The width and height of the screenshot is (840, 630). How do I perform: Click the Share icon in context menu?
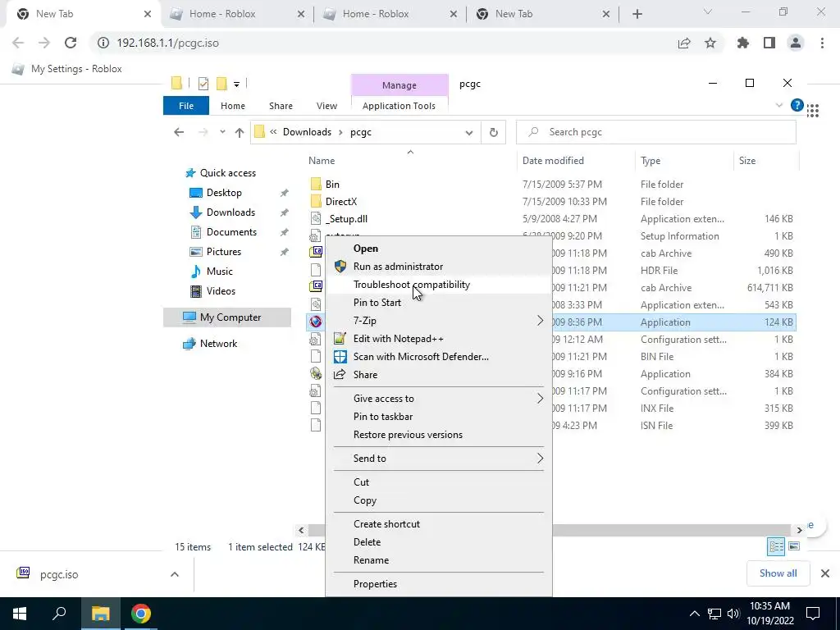click(340, 374)
